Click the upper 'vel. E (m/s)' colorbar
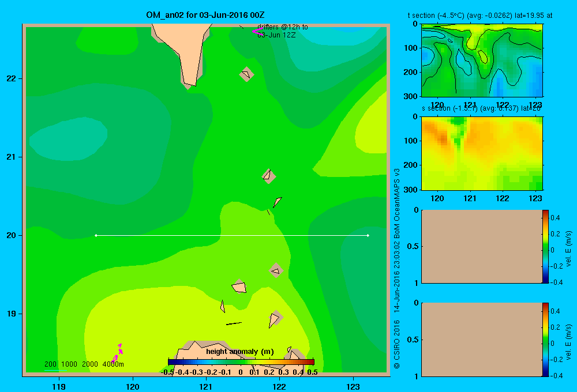This screenshot has width=577, height=392. click(x=545, y=246)
